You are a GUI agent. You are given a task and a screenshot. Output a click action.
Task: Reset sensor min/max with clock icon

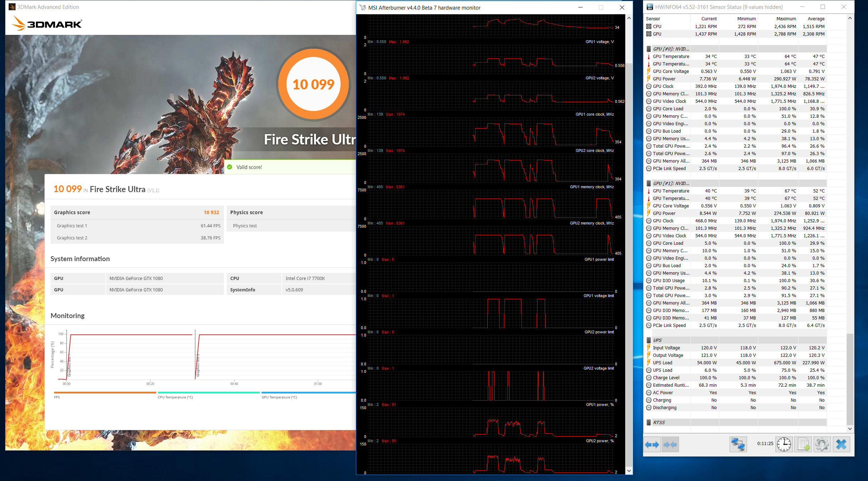[784, 444]
